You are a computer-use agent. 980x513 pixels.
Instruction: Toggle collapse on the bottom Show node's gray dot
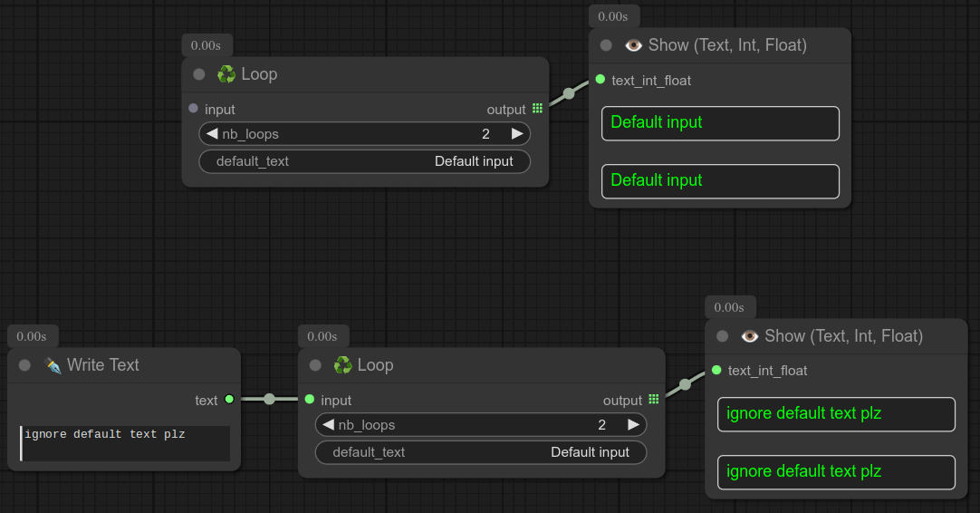[722, 336]
